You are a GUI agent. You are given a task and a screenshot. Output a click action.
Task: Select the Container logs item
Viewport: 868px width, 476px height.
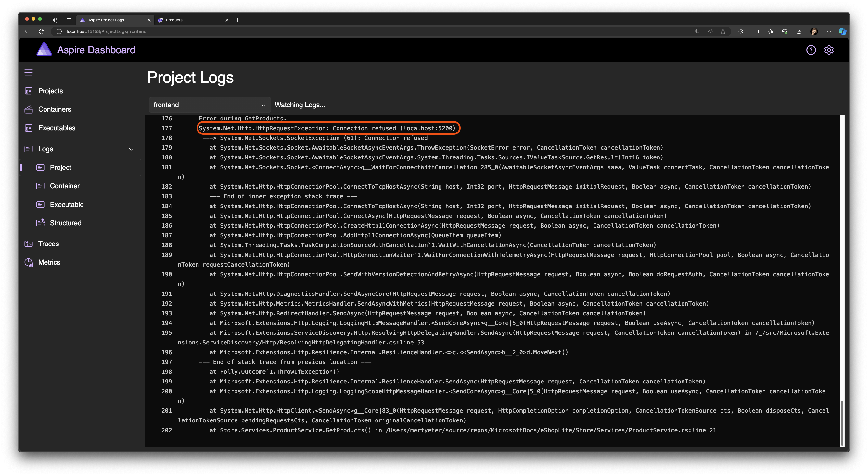click(x=64, y=186)
